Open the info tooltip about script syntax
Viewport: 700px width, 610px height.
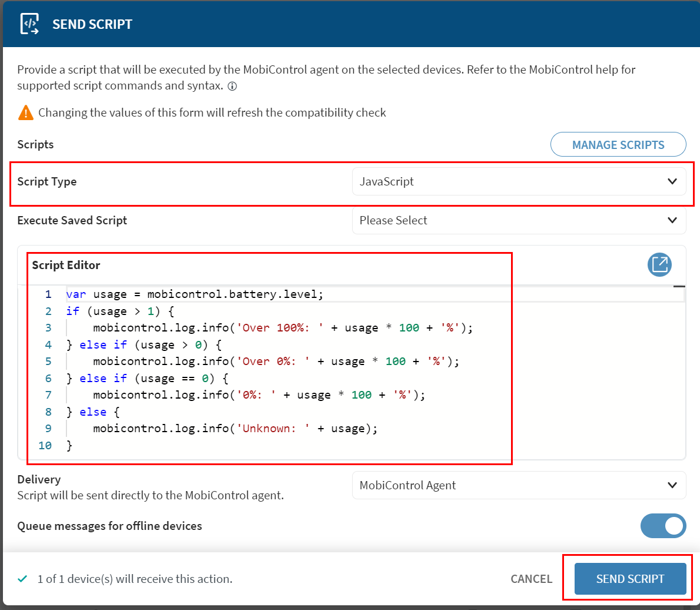[x=232, y=86]
